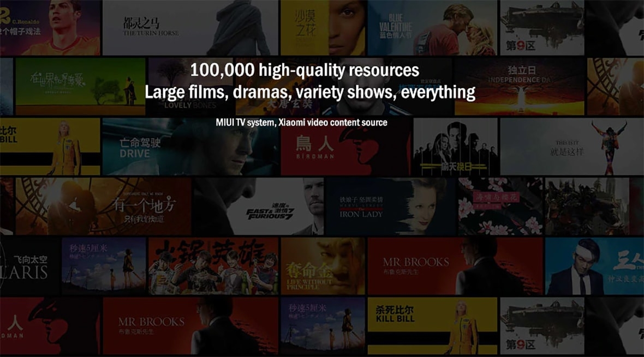Open the Solaris 飞向太空 tile

[29, 266]
